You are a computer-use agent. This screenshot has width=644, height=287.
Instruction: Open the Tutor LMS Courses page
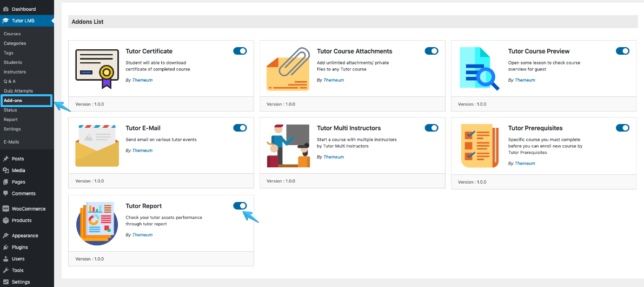(12, 34)
